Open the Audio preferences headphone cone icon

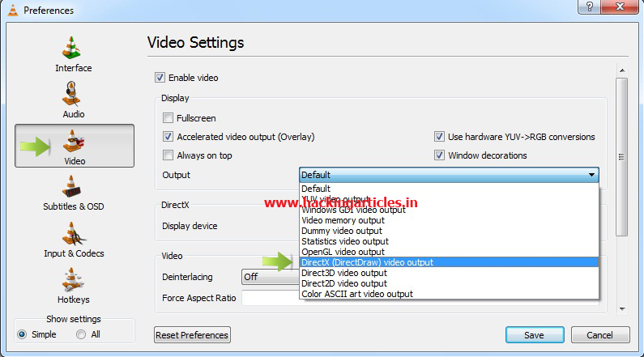pos(71,93)
